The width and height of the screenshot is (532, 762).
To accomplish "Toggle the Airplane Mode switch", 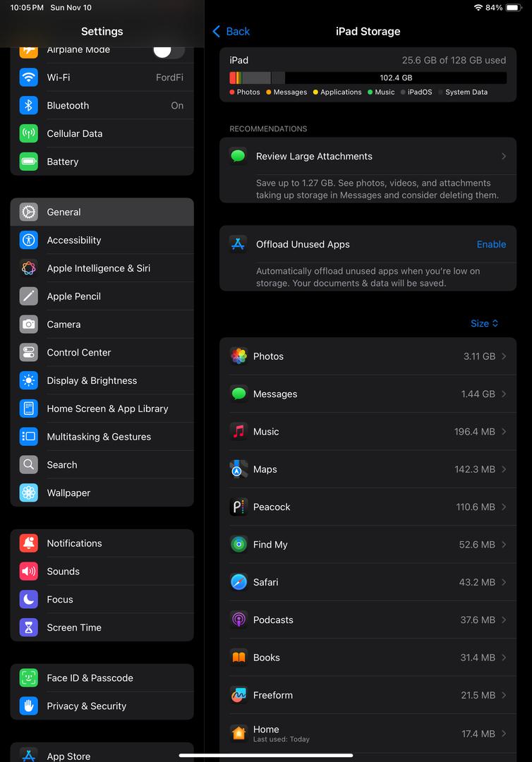I will tap(169, 50).
